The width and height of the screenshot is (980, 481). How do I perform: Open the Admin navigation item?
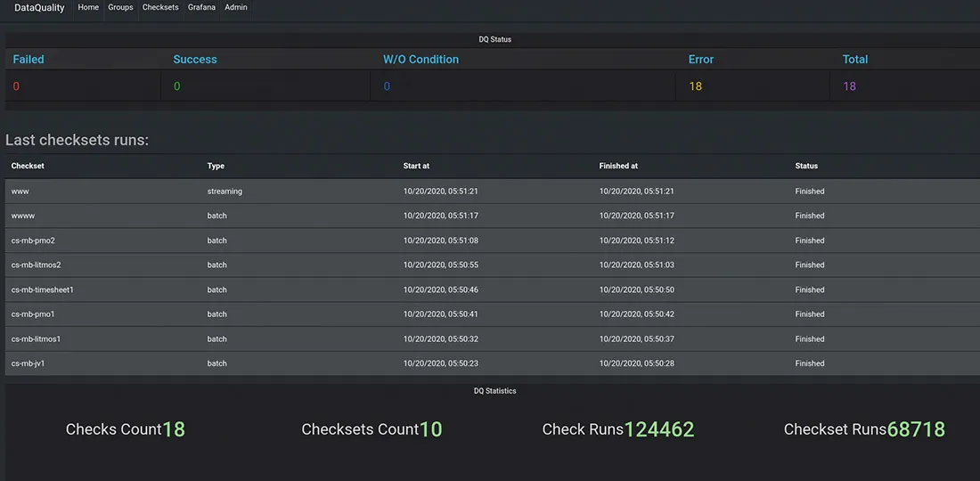pyautogui.click(x=236, y=8)
